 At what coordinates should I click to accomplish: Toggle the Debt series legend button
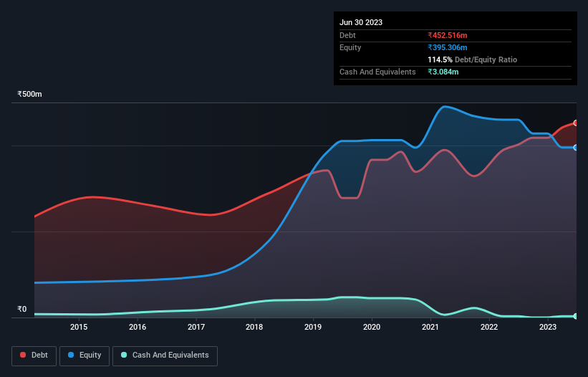[x=34, y=355]
